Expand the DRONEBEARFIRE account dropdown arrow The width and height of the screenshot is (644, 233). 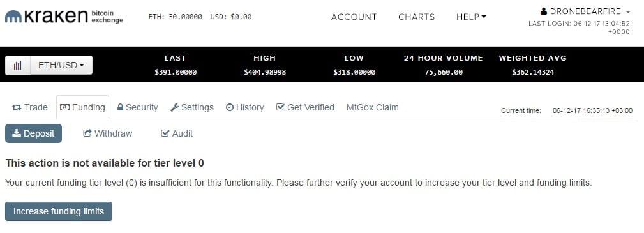click(x=628, y=12)
